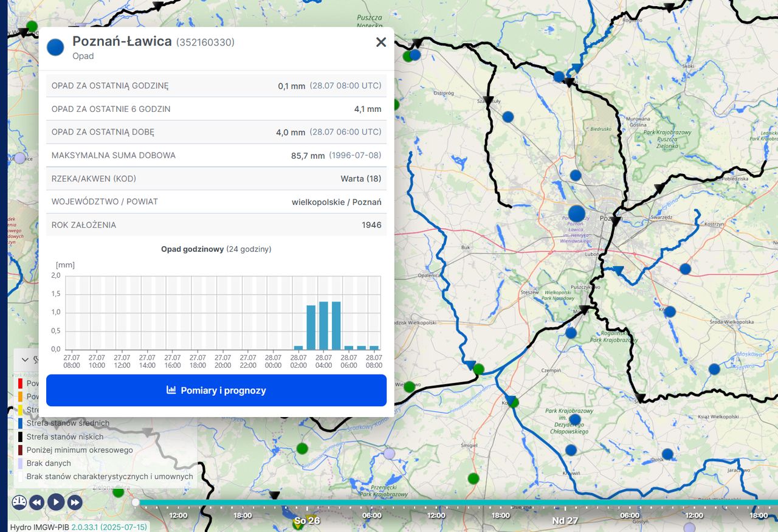Click the "wielkopolskie / Poznań" region value
Viewport: 778px width, 532px height.
pyautogui.click(x=337, y=202)
